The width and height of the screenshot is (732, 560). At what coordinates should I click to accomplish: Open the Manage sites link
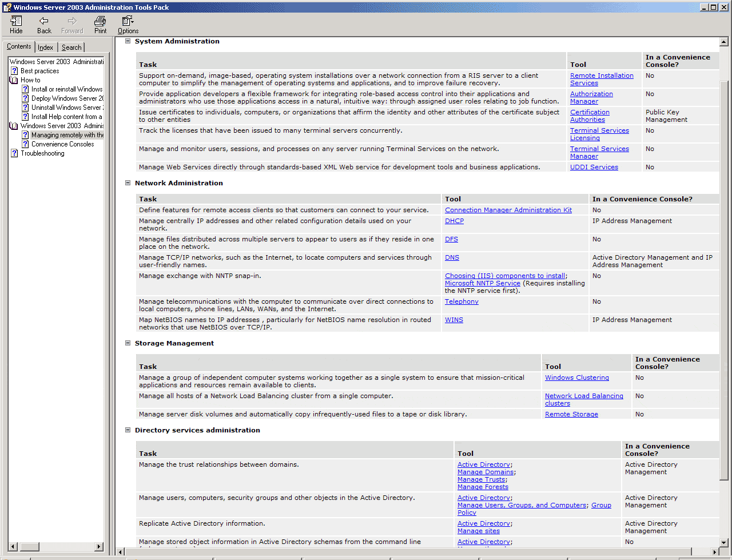point(479,531)
